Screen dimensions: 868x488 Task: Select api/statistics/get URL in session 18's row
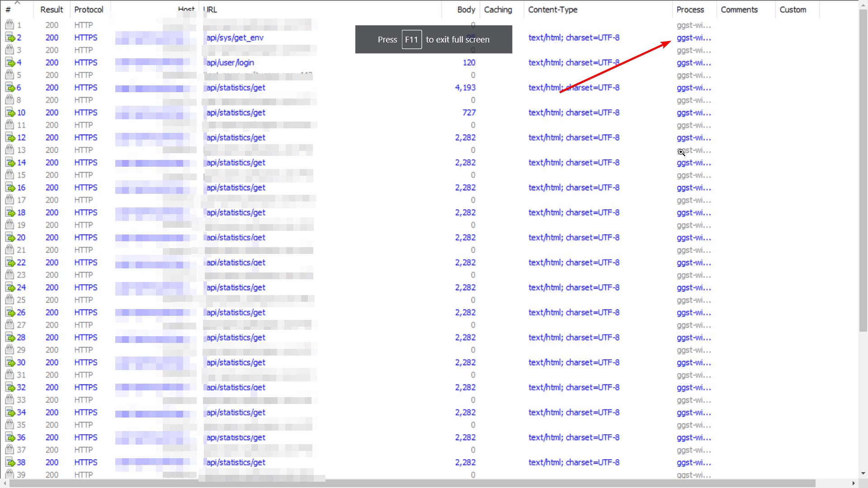(x=236, y=212)
